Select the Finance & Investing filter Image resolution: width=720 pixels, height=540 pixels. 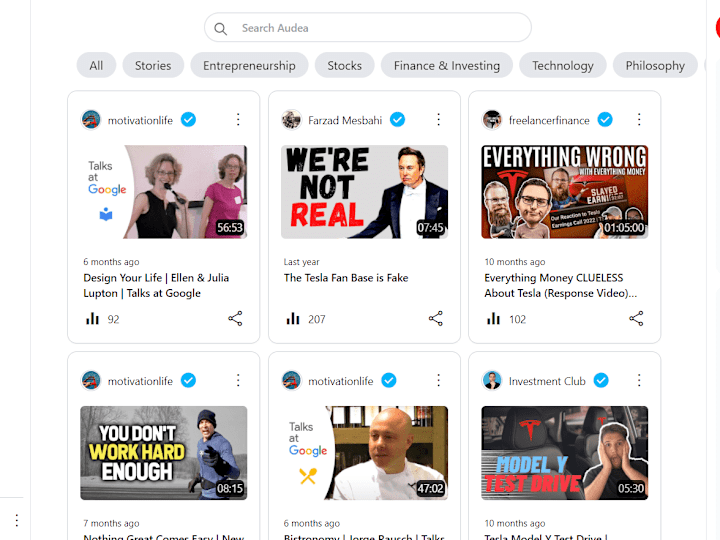pos(447,65)
